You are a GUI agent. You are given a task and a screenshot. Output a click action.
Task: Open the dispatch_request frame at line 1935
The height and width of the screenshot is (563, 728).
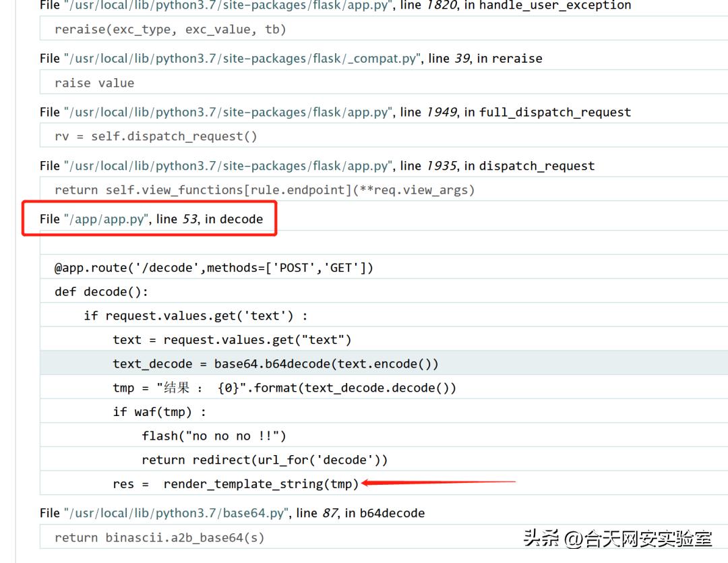click(x=317, y=166)
